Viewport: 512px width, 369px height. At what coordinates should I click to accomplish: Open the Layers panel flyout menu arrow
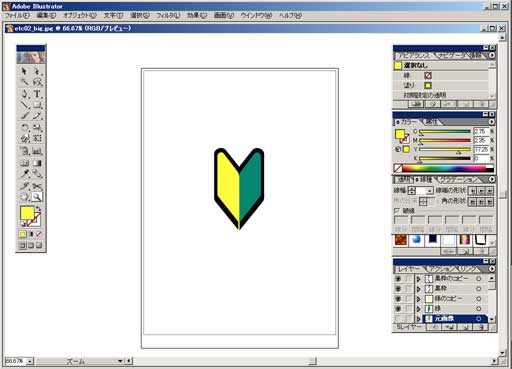coord(492,269)
